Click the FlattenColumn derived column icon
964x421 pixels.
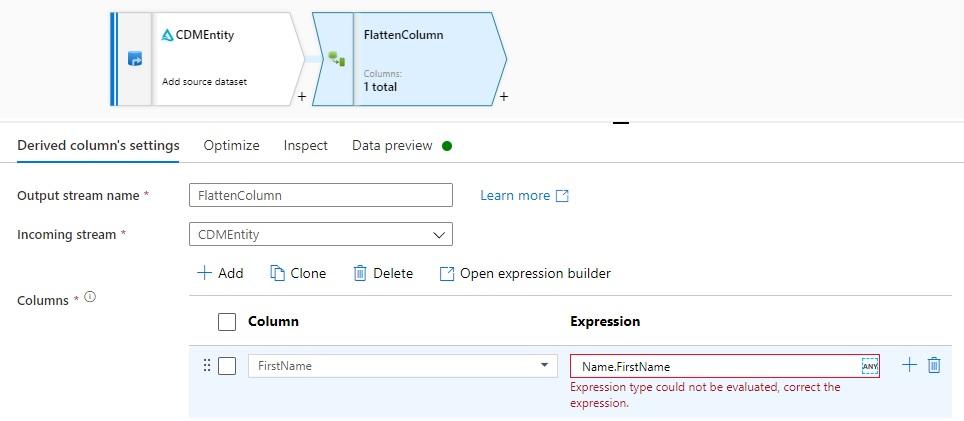tap(336, 60)
